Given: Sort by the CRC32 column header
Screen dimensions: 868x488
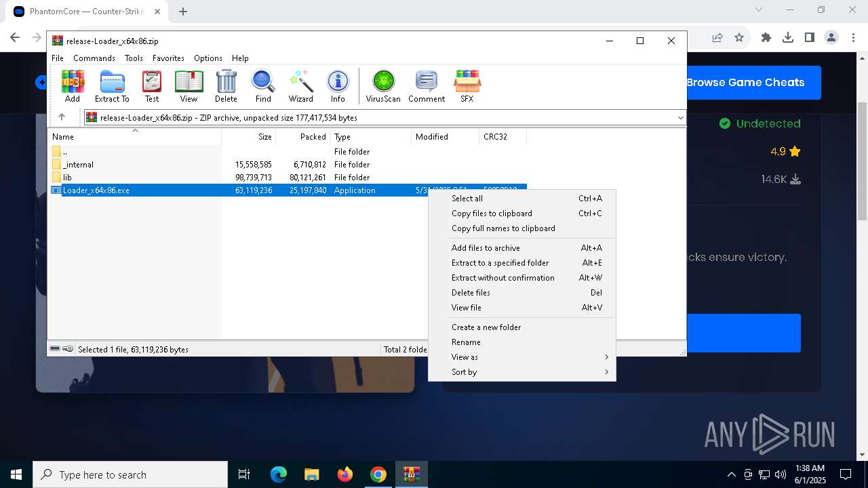Looking at the screenshot, I should coord(502,137).
